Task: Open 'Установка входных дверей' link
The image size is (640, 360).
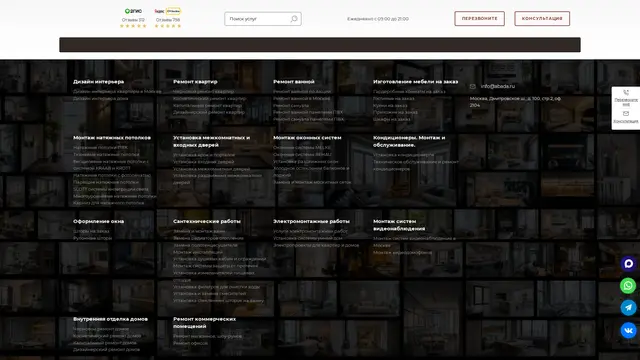Action: tap(204, 162)
